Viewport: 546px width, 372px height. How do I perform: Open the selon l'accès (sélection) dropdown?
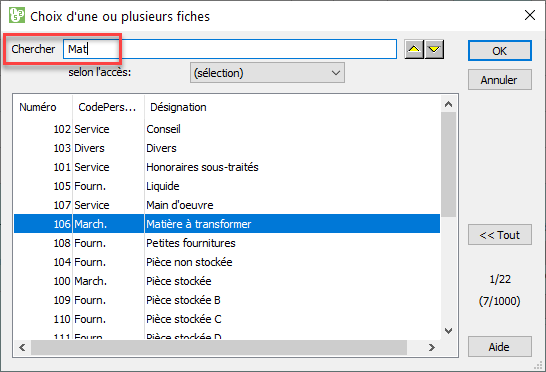click(267, 73)
